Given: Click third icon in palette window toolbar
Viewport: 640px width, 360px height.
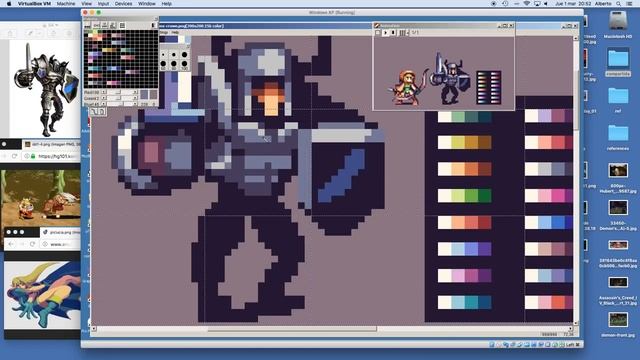Looking at the screenshot, I should coord(104,25).
